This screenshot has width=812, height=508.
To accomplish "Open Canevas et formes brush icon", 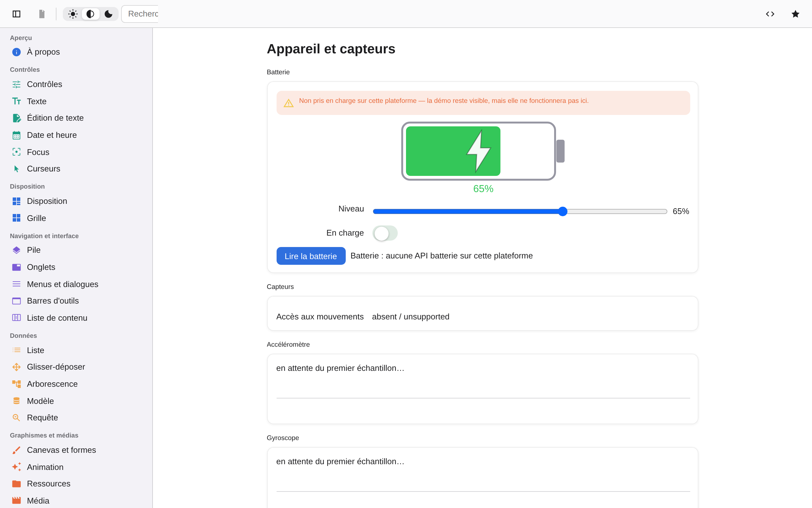I will (x=16, y=450).
